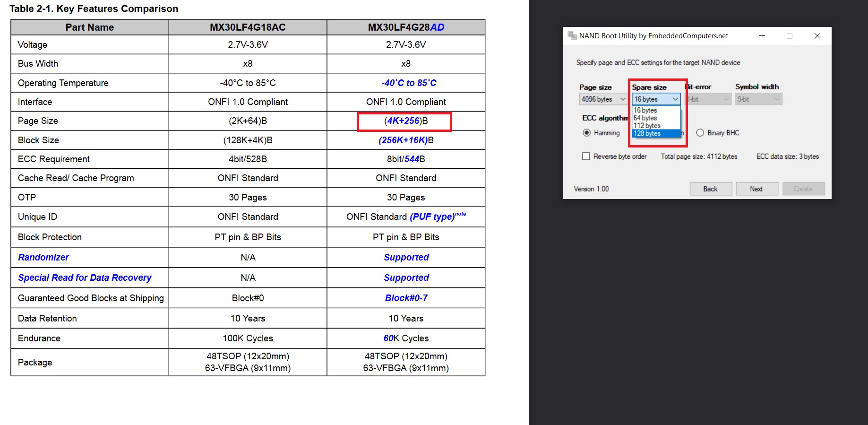Go to the previous step with Back
The image size is (868, 425).
click(x=711, y=189)
